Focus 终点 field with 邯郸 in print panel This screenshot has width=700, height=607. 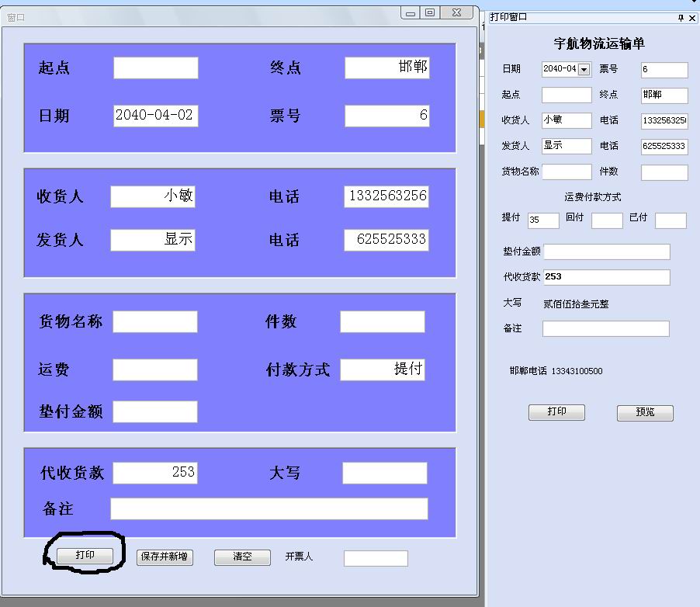pyautogui.click(x=665, y=95)
